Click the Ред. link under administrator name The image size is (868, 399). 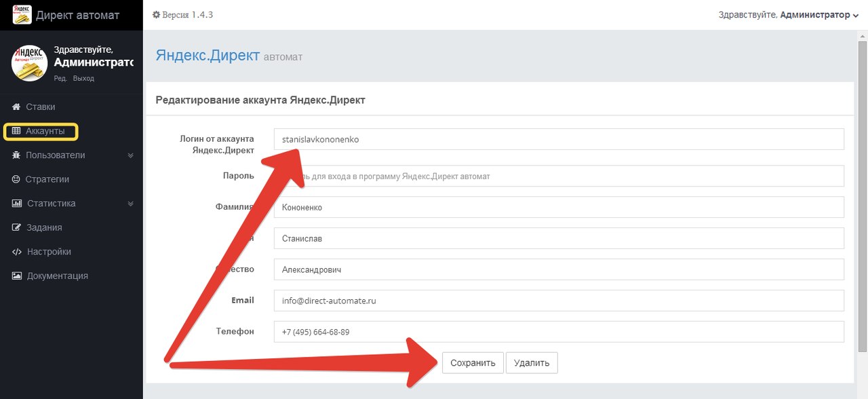[60, 78]
